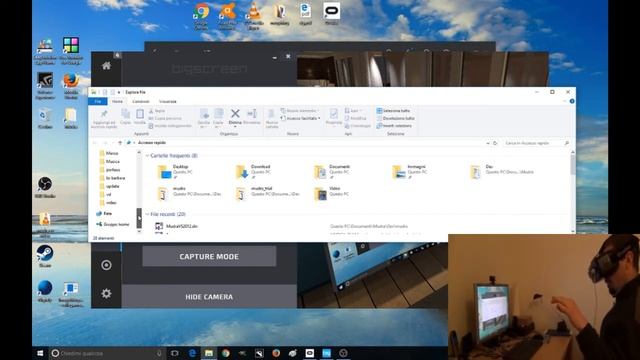Select Rete in the navigation pane

click(104, 213)
